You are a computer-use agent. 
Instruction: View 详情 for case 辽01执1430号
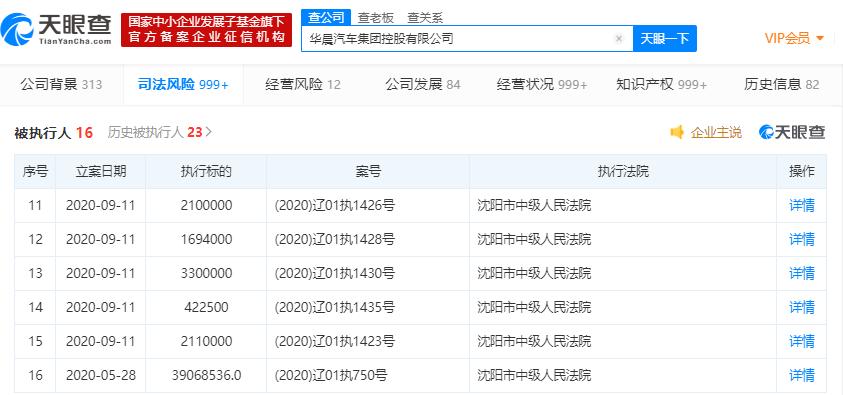coord(802,273)
